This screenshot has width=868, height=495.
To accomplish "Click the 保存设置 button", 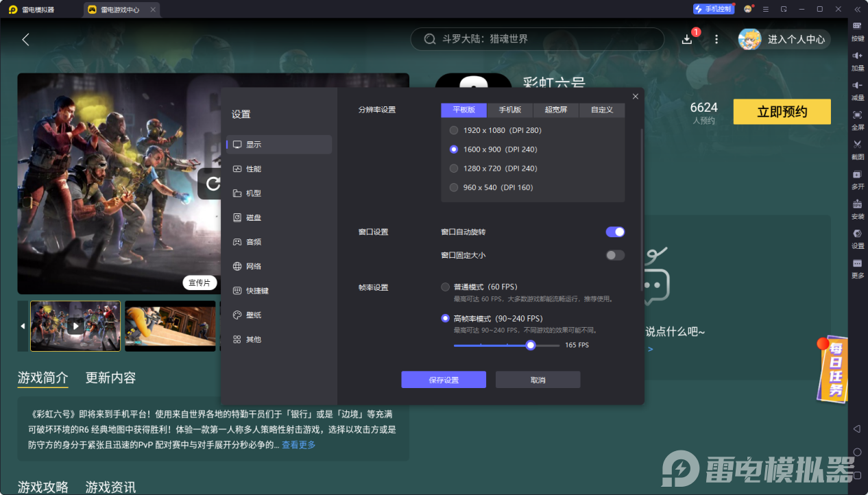I will point(444,380).
